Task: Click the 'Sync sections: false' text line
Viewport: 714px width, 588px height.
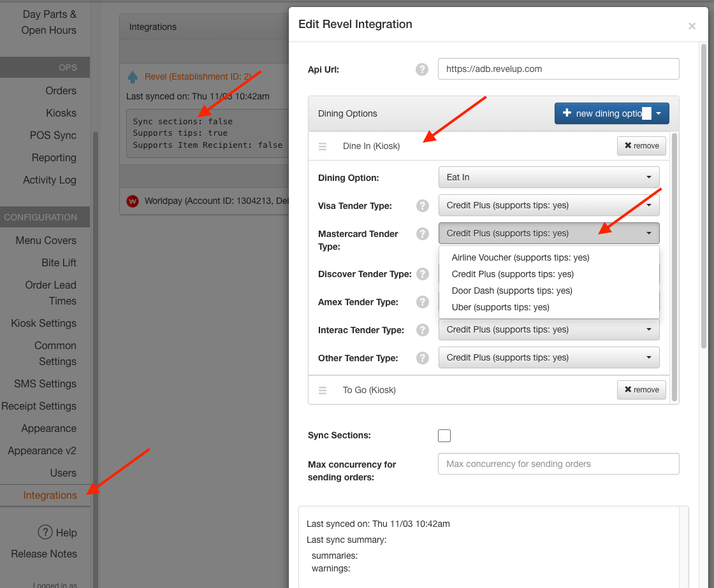Action: [182, 122]
